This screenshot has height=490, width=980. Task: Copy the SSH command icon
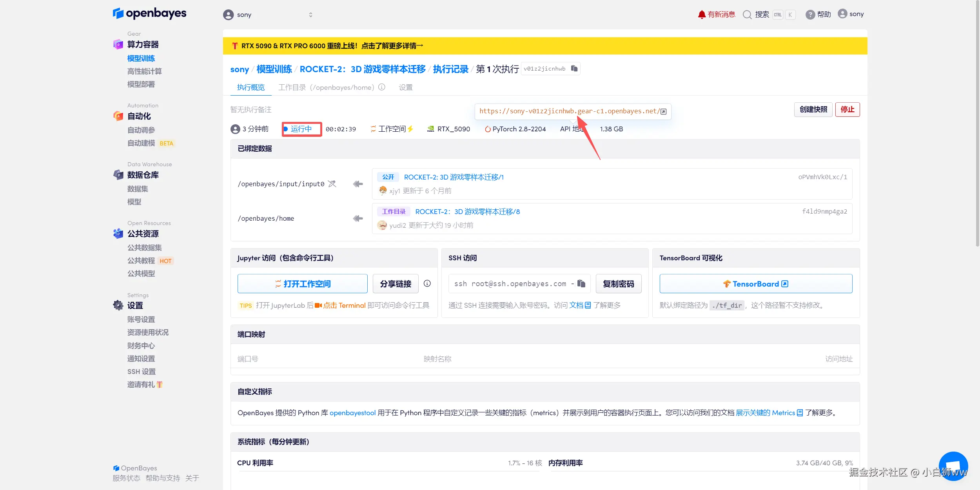coord(581,283)
